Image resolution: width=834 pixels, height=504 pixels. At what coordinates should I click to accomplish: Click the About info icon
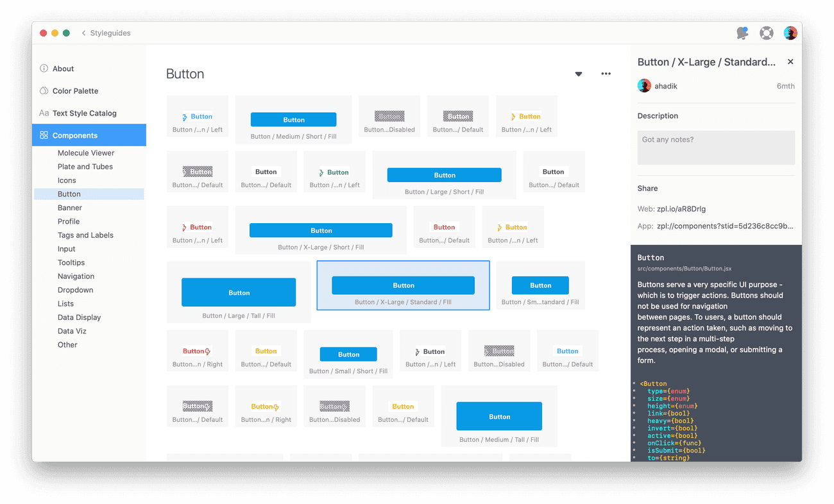coord(44,69)
